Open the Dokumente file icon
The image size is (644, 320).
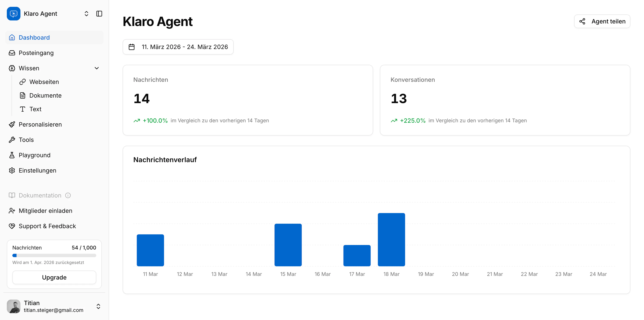click(x=23, y=95)
